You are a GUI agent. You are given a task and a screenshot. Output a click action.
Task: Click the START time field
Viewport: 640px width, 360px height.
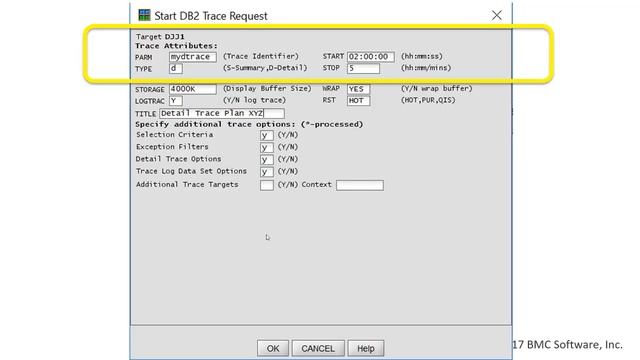click(x=371, y=57)
